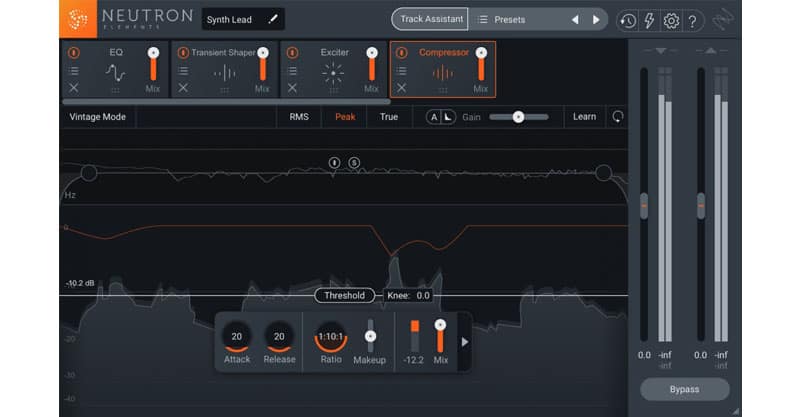Viewport: 800px width, 417px height.
Task: Click the Exciter starburst icon
Action: [333, 73]
